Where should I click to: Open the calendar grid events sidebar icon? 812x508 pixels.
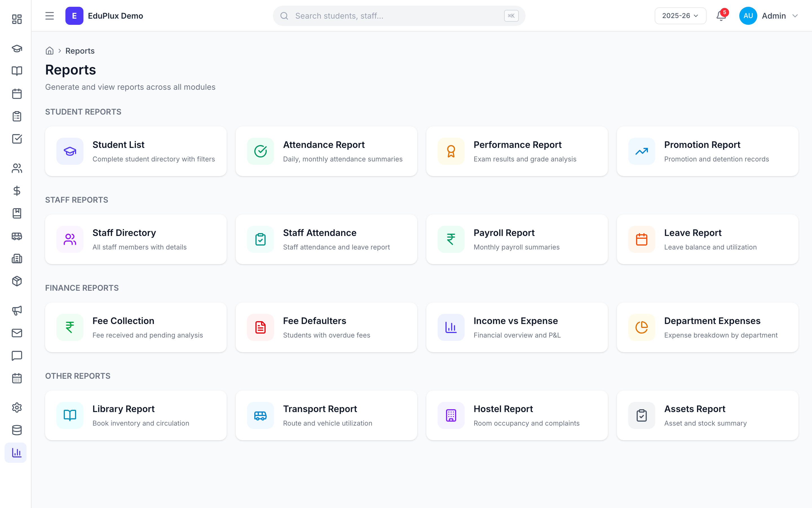(17, 378)
